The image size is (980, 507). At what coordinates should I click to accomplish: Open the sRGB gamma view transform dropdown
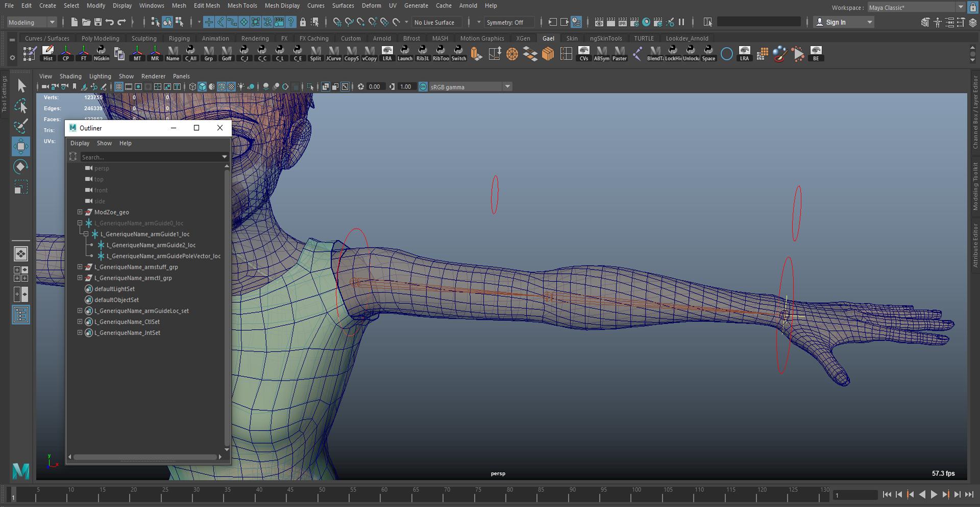[507, 87]
